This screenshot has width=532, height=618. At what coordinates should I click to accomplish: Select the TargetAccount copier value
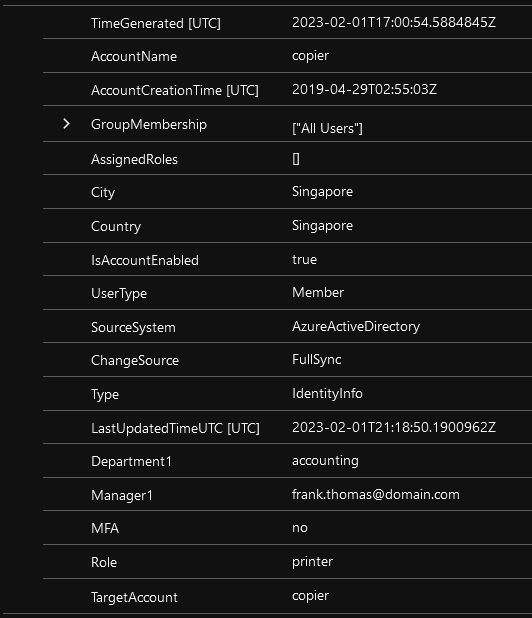point(310,596)
